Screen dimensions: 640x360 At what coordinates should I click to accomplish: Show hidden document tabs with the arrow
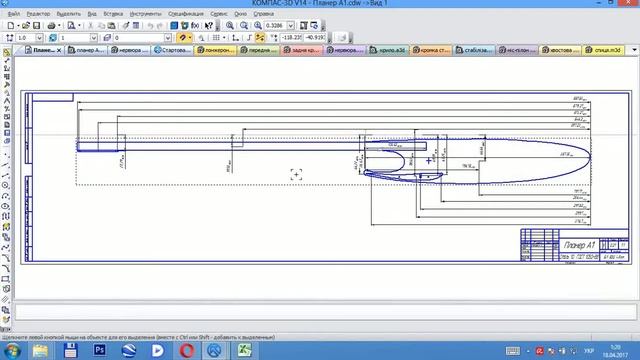(634, 50)
